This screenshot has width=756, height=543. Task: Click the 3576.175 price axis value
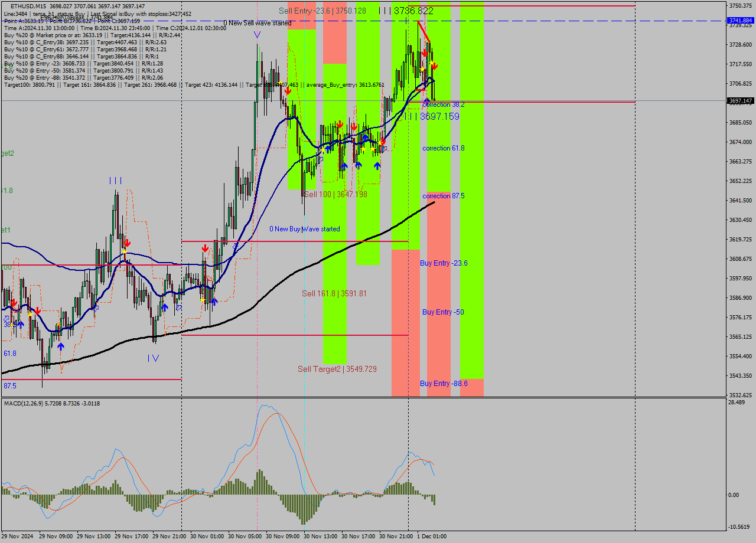click(741, 318)
